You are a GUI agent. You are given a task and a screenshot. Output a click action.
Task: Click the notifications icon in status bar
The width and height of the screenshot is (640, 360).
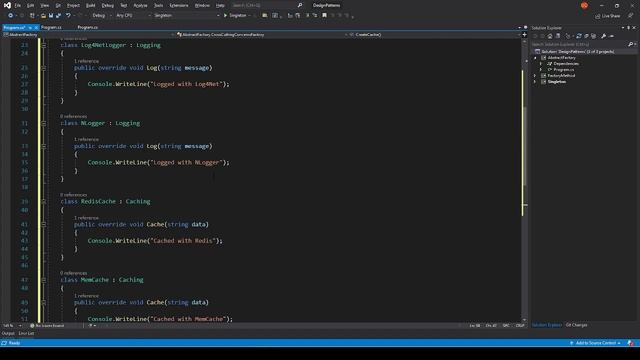point(631,343)
